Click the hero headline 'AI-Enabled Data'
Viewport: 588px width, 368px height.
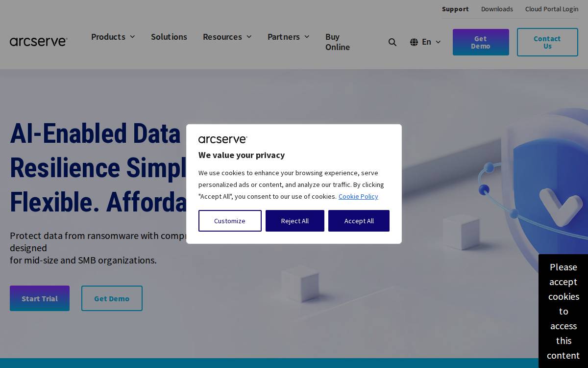[95, 133]
